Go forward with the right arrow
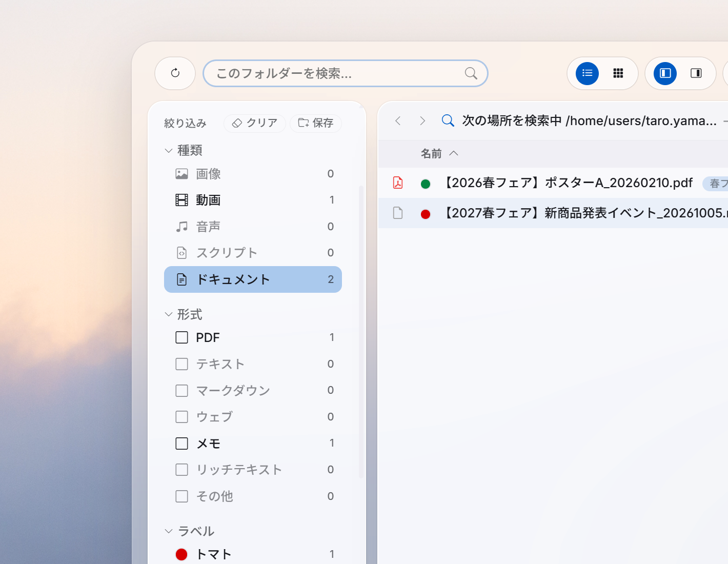This screenshot has height=564, width=728. point(422,120)
